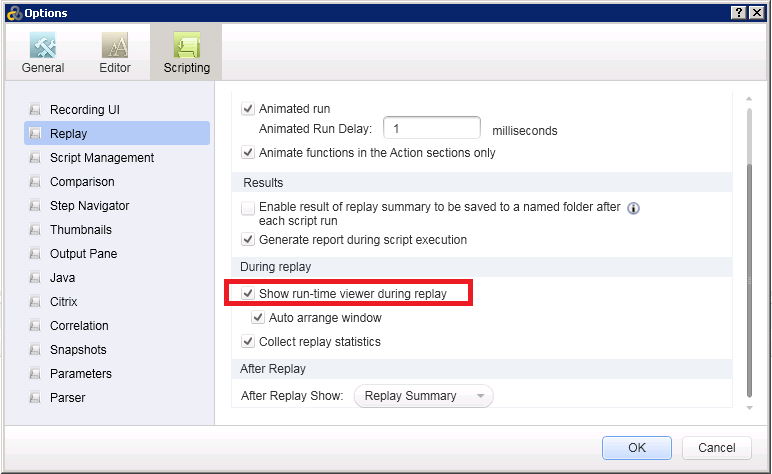Click the info icon beside replay summary option
The width and height of the screenshot is (772, 474).
click(x=633, y=208)
